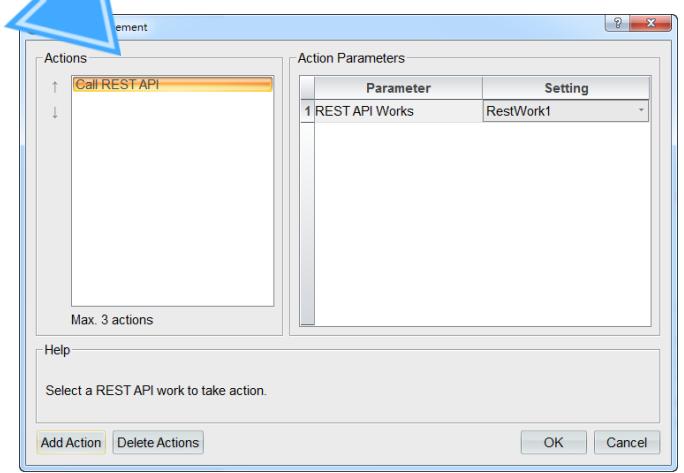Select the REST API Works parameter cell
The height and width of the screenshot is (473, 684).
click(x=398, y=111)
